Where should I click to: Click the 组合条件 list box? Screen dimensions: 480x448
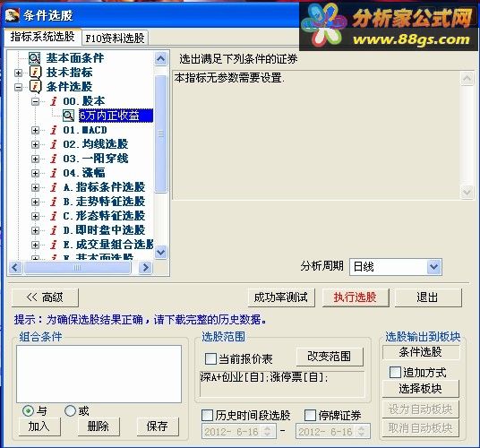[99, 374]
